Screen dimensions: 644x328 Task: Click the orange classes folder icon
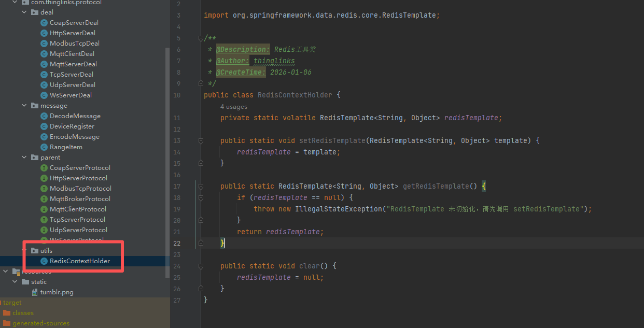tap(7, 313)
